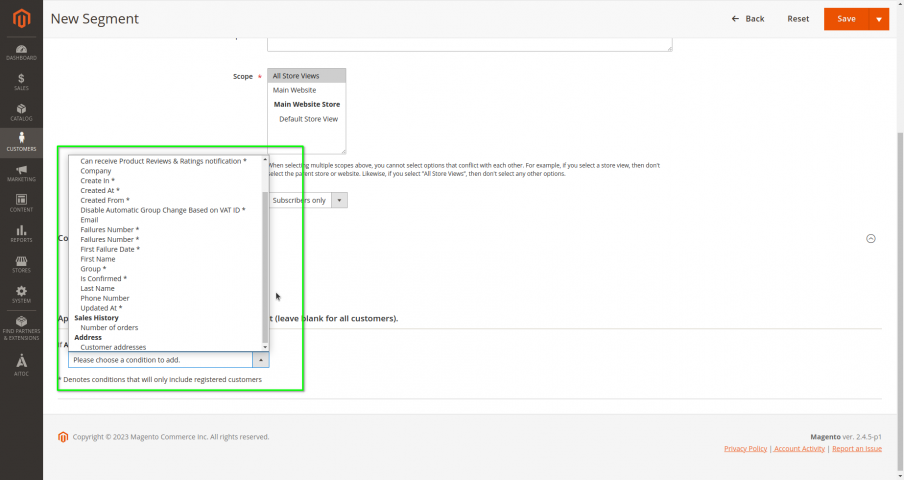This screenshot has width=904, height=480.
Task: Choose First Failure Date condition
Action: coord(110,249)
